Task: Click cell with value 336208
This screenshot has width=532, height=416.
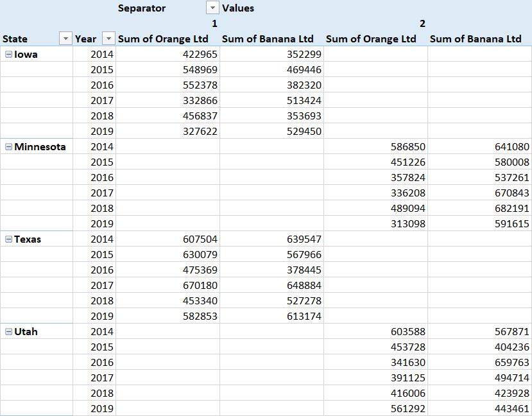Action: click(375, 193)
